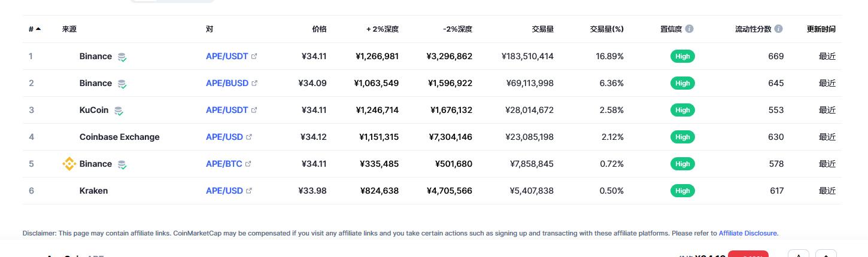Image resolution: width=868 pixels, height=257 pixels.
Task: Open the KuCoin APE/USDT pair link
Action: [x=227, y=110]
